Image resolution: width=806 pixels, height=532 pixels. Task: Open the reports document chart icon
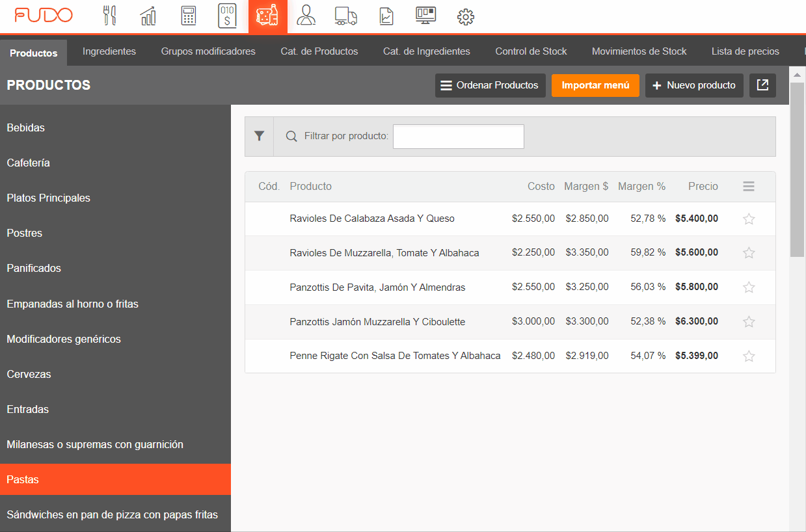point(386,16)
